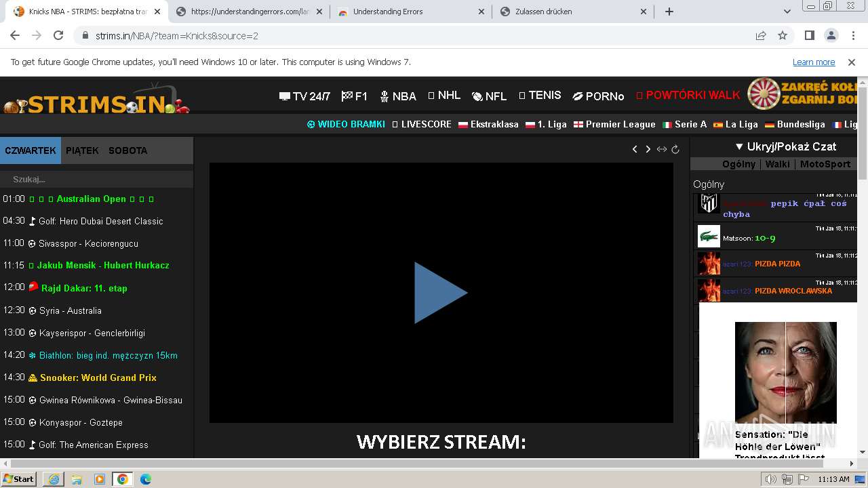Go to previous stream arrow above player
Image resolution: width=868 pixels, height=488 pixels.
635,149
